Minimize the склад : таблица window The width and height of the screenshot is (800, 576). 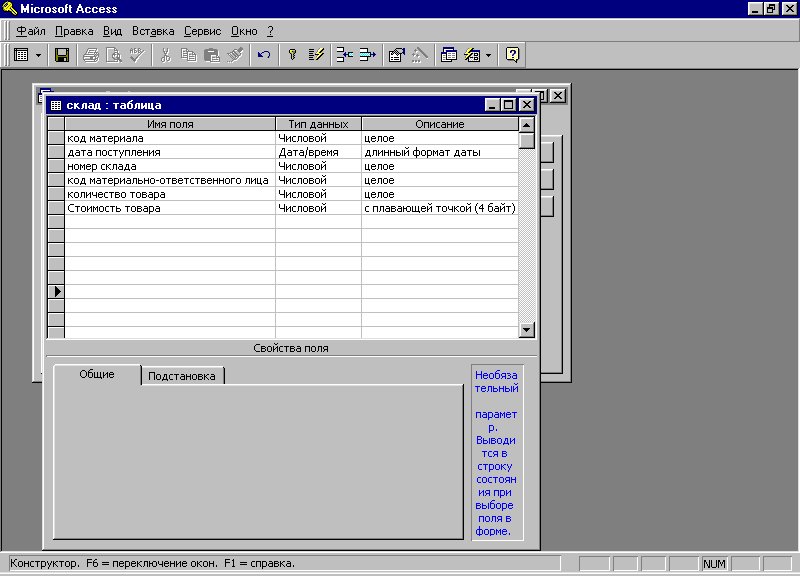492,105
